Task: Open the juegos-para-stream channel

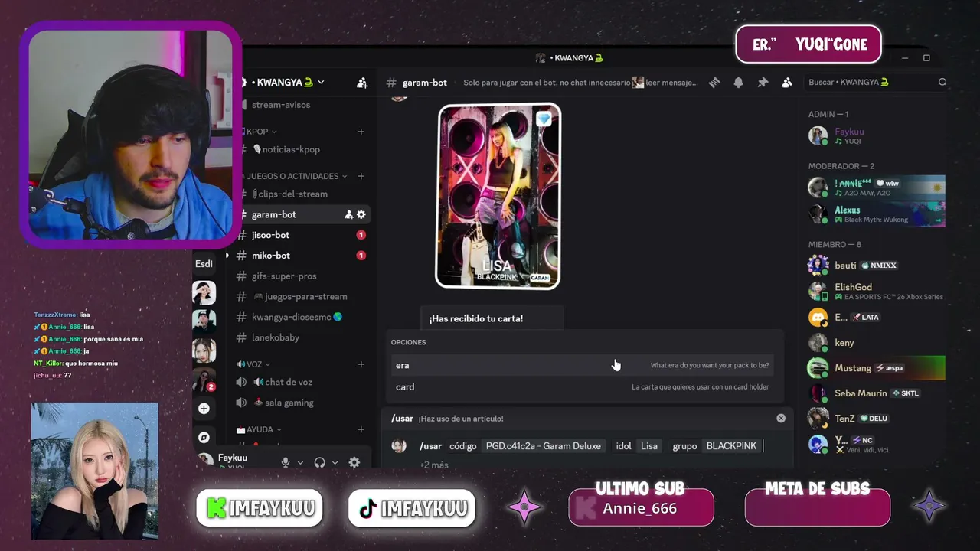Action: tap(301, 296)
